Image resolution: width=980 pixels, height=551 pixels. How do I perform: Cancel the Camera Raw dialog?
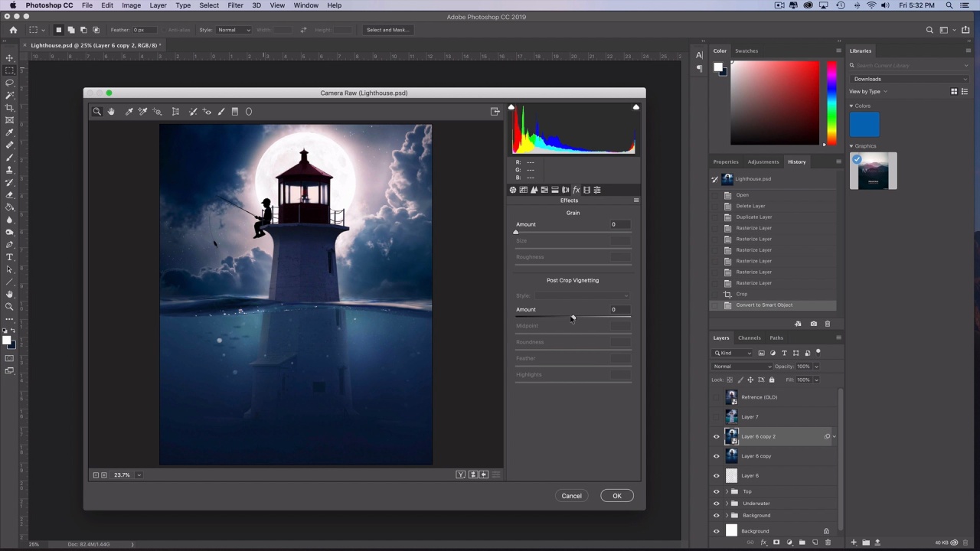(571, 496)
